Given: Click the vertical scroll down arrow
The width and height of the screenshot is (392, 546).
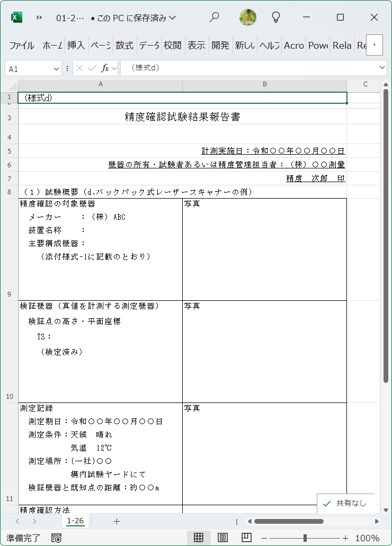Looking at the screenshot, I should pyautogui.click(x=386, y=510).
